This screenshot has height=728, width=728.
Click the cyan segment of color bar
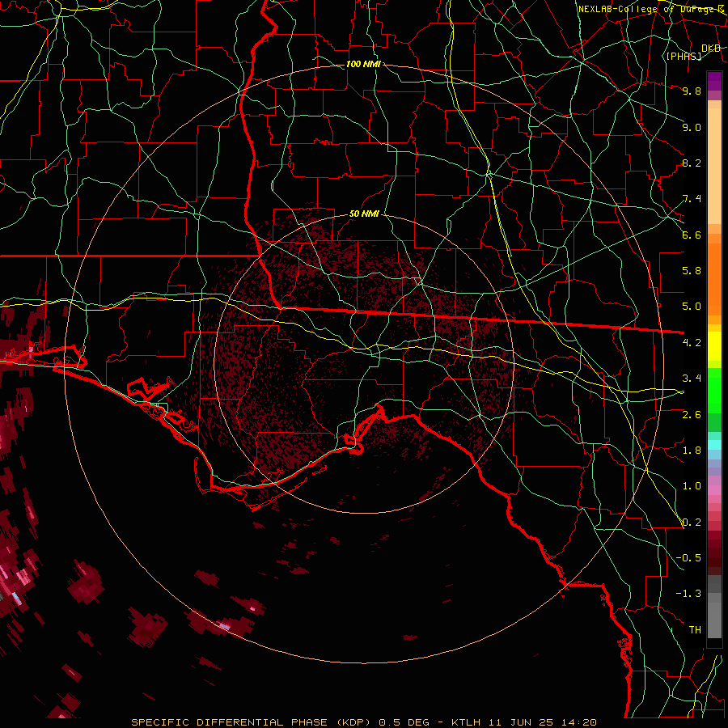tap(714, 445)
